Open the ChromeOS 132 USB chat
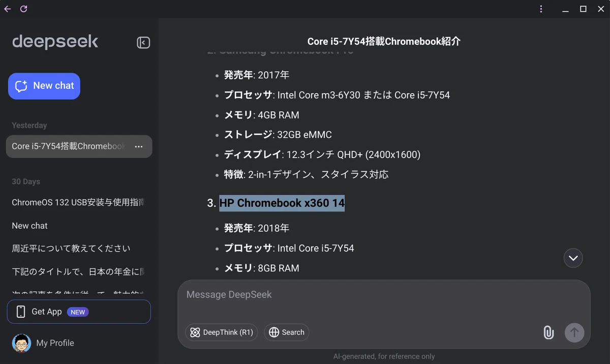This screenshot has height=364, width=610. tap(79, 202)
